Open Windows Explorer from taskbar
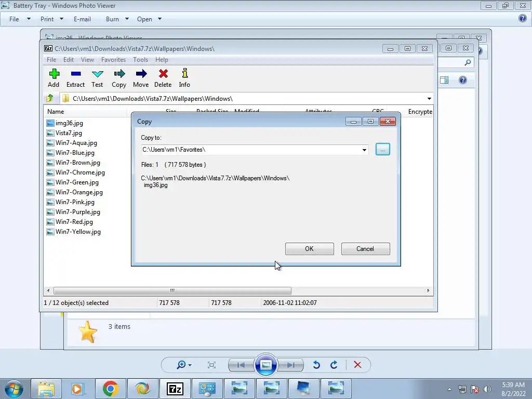The width and height of the screenshot is (532, 399). coord(46,389)
